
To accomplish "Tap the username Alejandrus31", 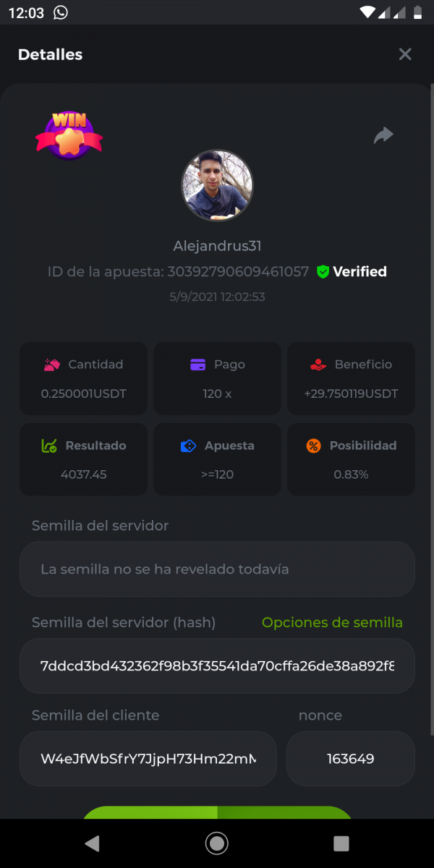I will pos(217,246).
